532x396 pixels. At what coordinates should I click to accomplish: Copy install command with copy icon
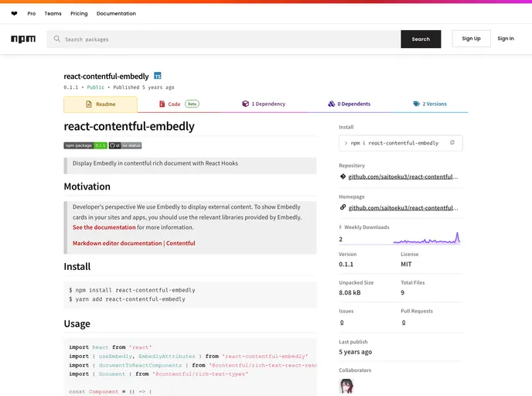[452, 143]
